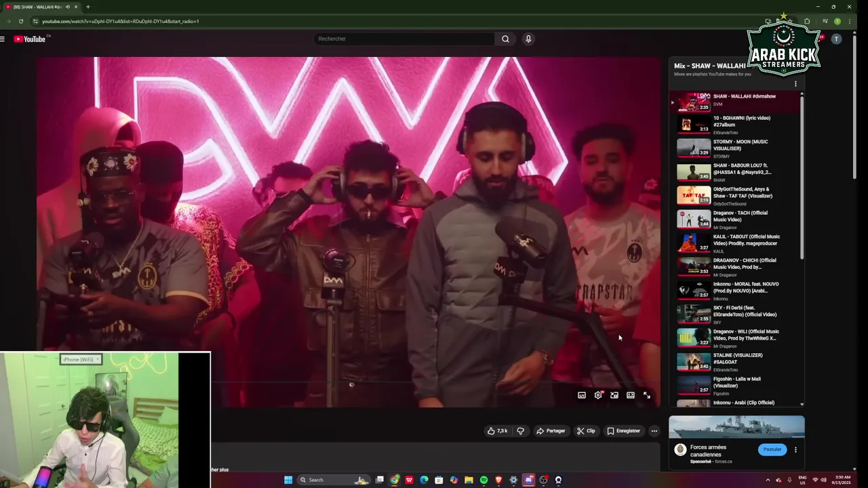Open the Mix playlist options menu

click(x=795, y=84)
